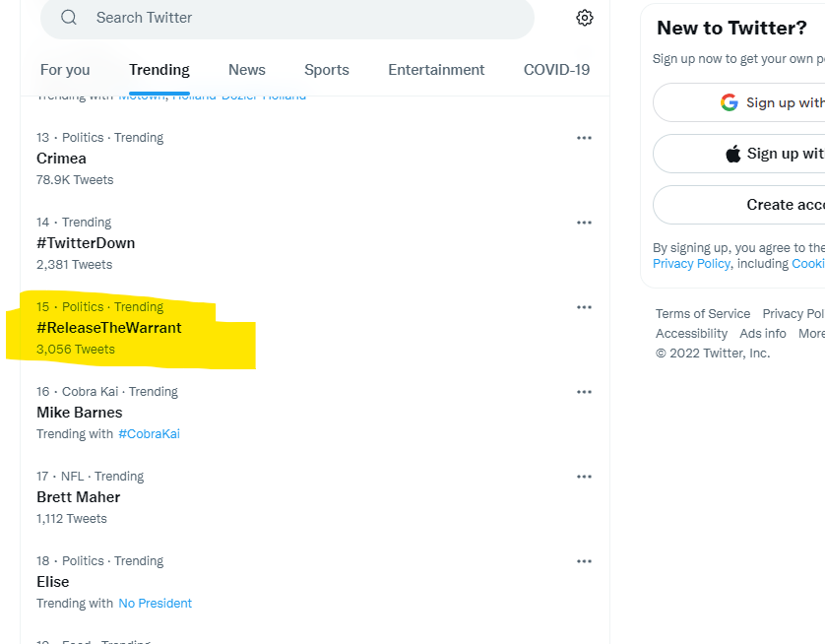The height and width of the screenshot is (644, 825).
Task: Click the Create account button
Action: coord(738,205)
